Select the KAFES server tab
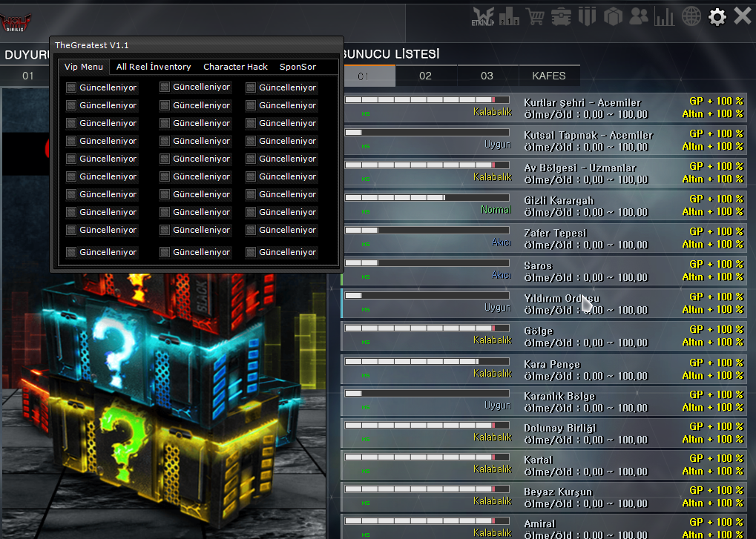 [x=549, y=76]
